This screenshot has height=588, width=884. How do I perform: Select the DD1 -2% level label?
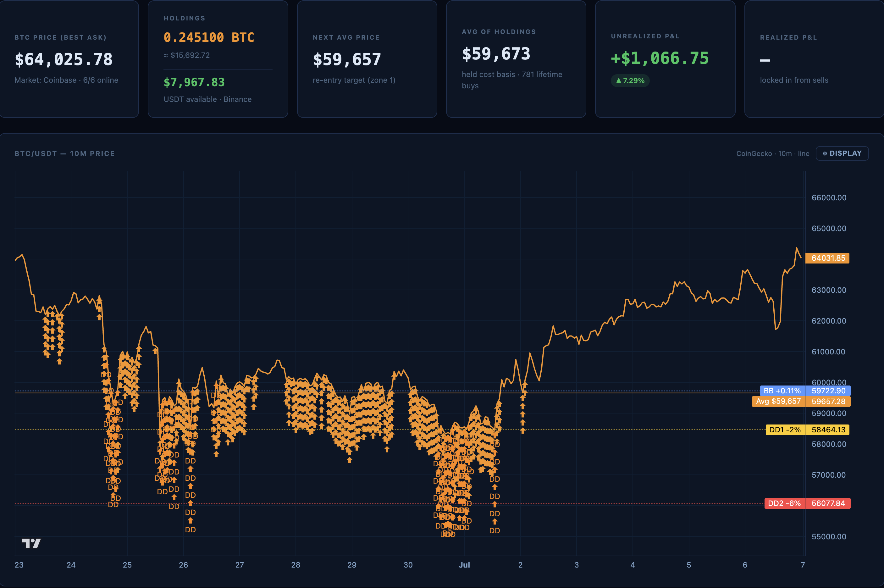pos(785,430)
